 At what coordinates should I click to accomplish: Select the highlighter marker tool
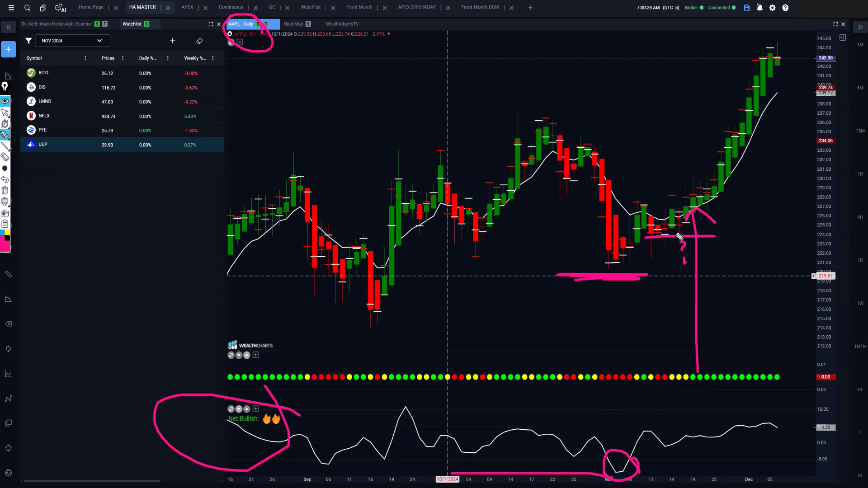[5, 135]
